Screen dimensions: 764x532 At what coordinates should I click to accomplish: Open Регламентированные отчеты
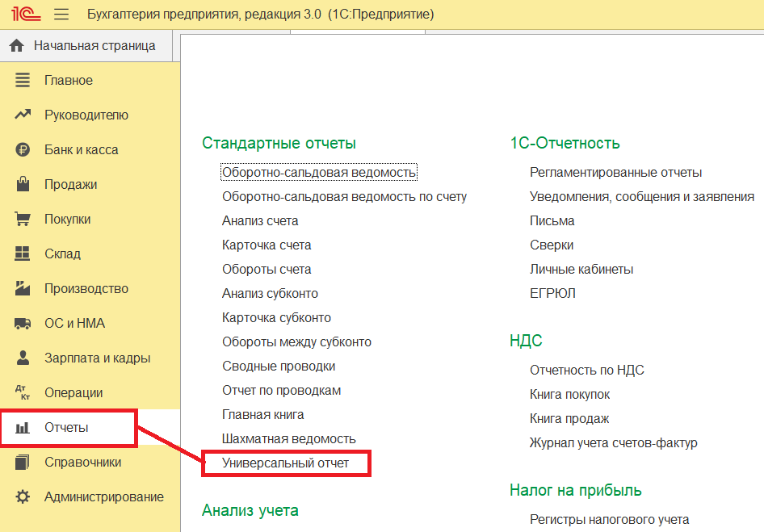pos(615,172)
